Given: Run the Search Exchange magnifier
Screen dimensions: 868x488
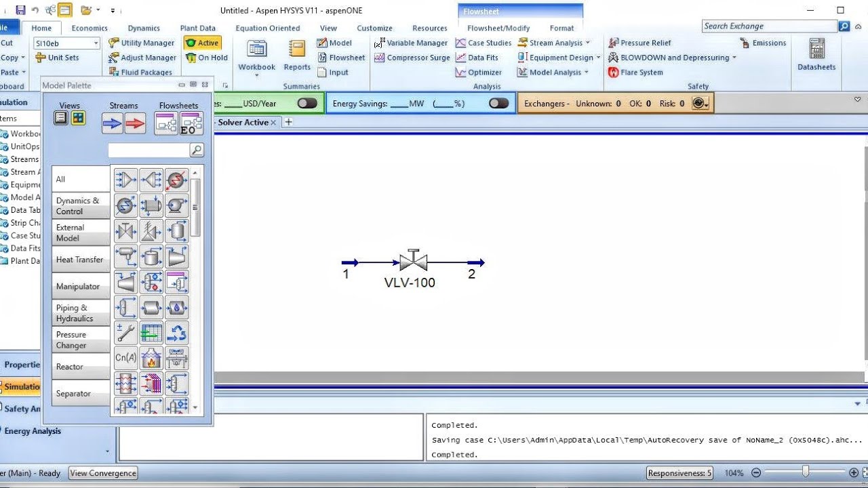Looking at the screenshot, I should [844, 26].
